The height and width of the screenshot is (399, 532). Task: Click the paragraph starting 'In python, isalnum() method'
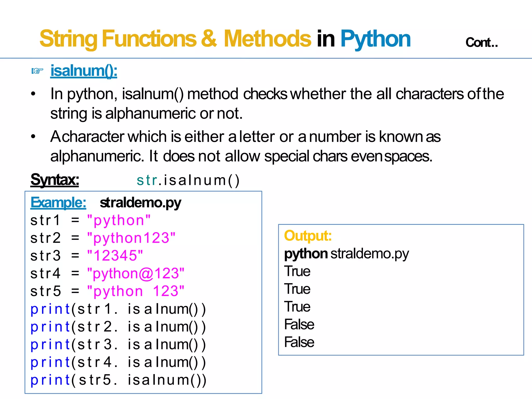[277, 104]
